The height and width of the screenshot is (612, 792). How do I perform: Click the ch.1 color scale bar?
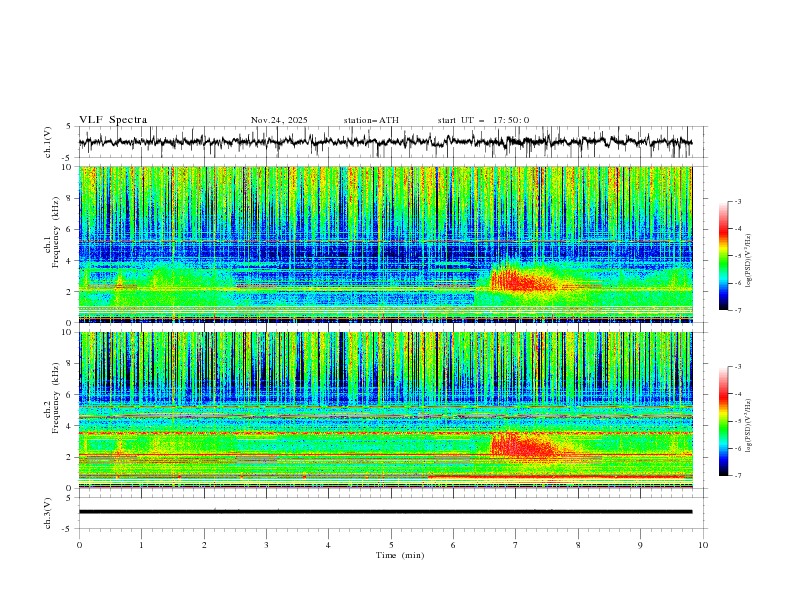(723, 256)
